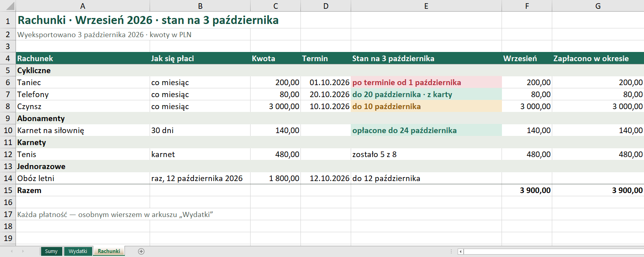The height and width of the screenshot is (257, 644).
Task: Select column G header
Action: [598, 6]
